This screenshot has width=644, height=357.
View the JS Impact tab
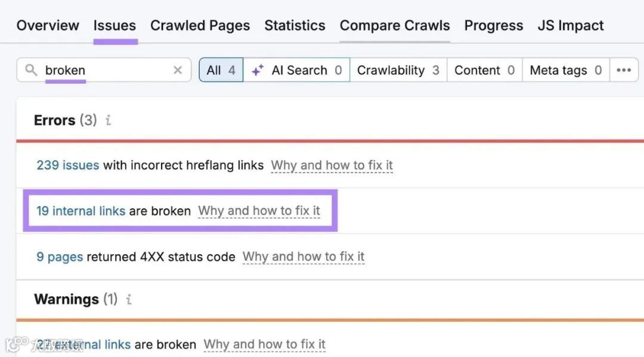[570, 26]
